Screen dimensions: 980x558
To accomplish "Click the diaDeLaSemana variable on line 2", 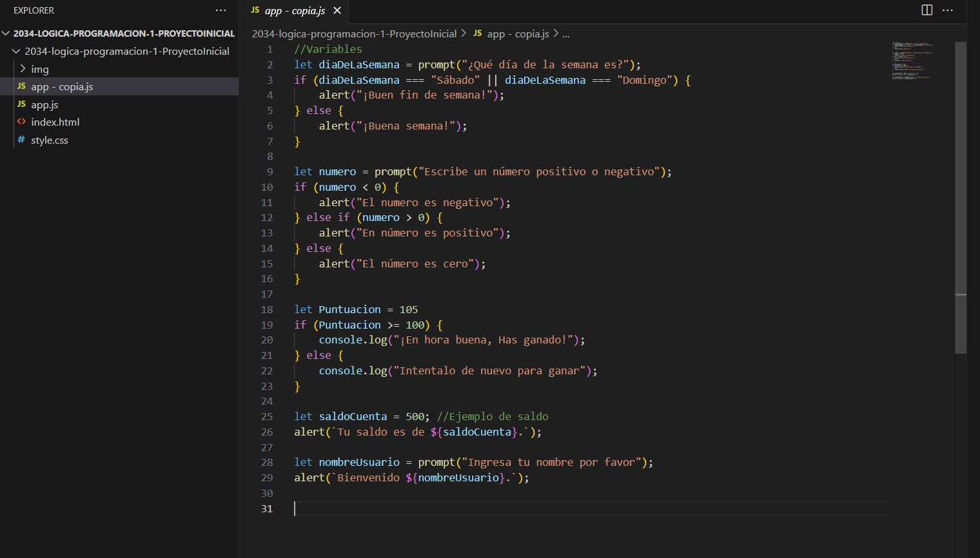I will pos(359,64).
